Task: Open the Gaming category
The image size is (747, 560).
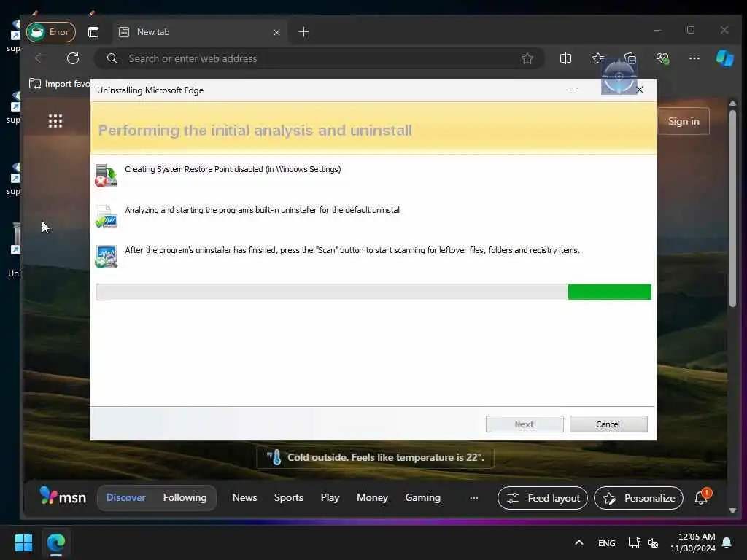Action: click(x=422, y=497)
